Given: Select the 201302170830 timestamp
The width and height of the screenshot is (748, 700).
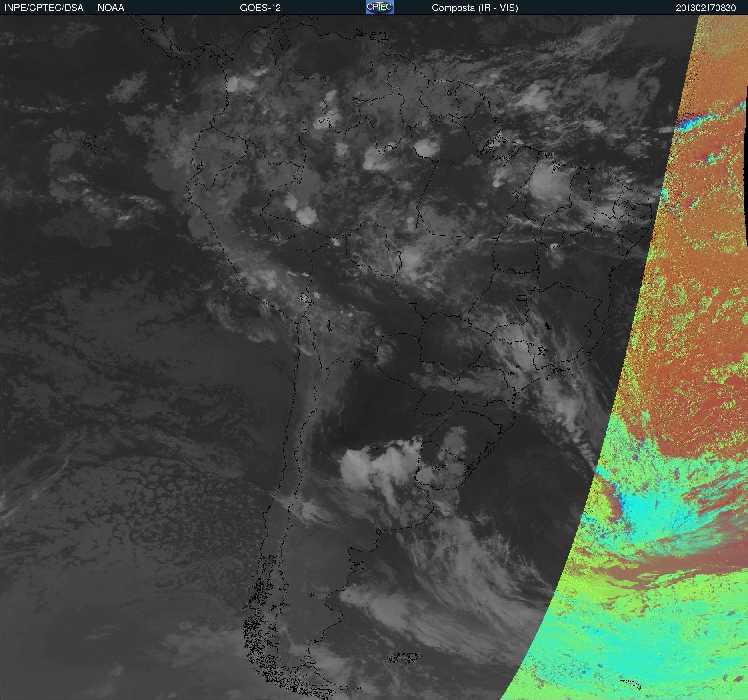Looking at the screenshot, I should click(x=706, y=8).
